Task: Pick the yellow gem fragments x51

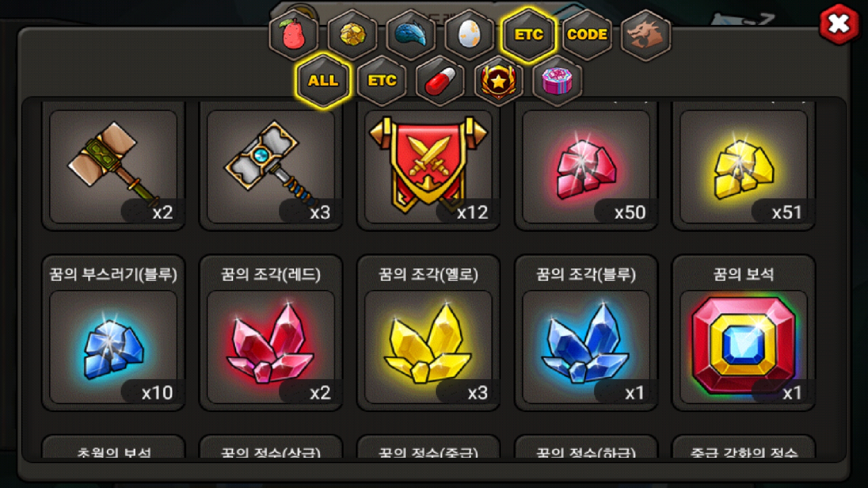Action: click(x=744, y=166)
